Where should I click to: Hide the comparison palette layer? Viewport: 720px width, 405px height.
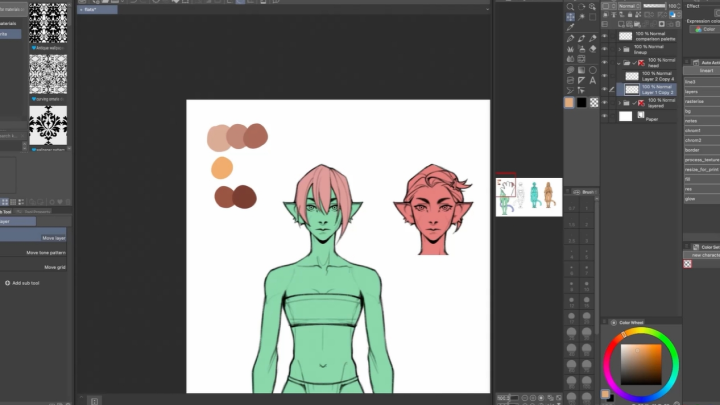604,33
